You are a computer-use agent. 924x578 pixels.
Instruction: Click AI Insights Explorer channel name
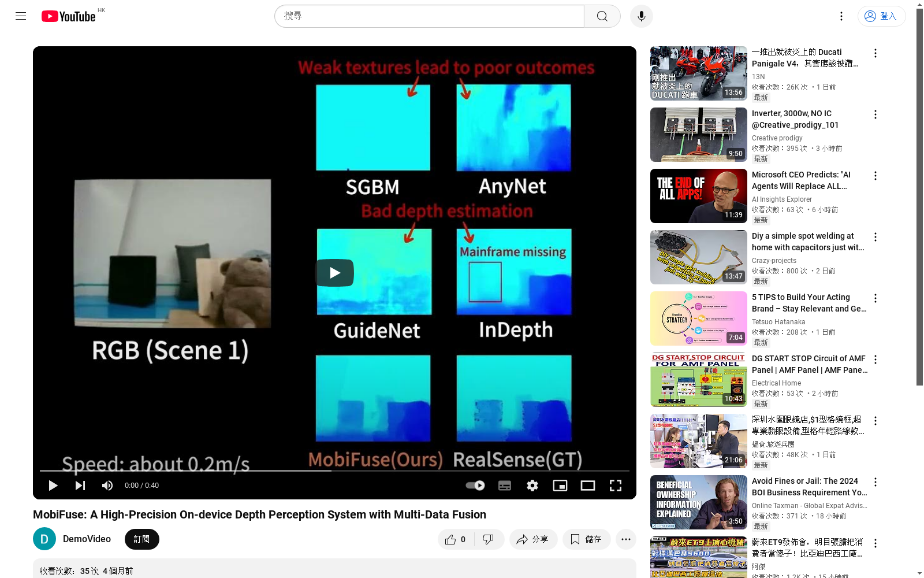point(782,199)
